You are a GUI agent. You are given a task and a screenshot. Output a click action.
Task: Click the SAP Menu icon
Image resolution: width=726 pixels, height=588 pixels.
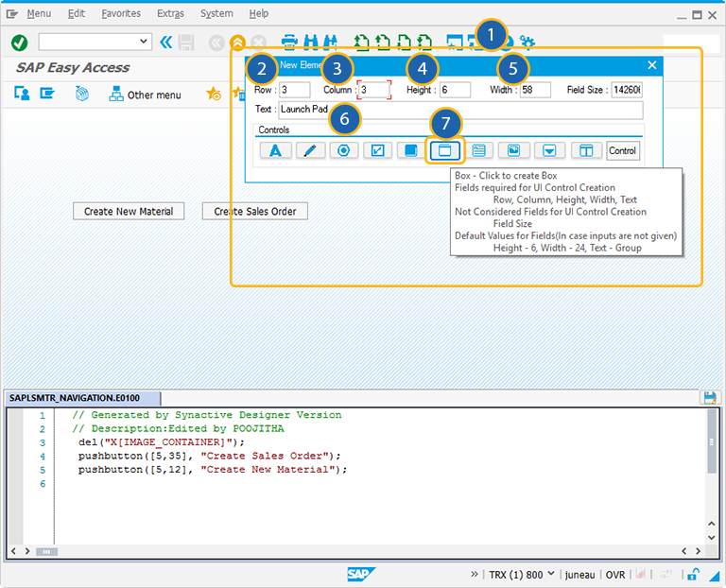pyautogui.click(x=47, y=94)
